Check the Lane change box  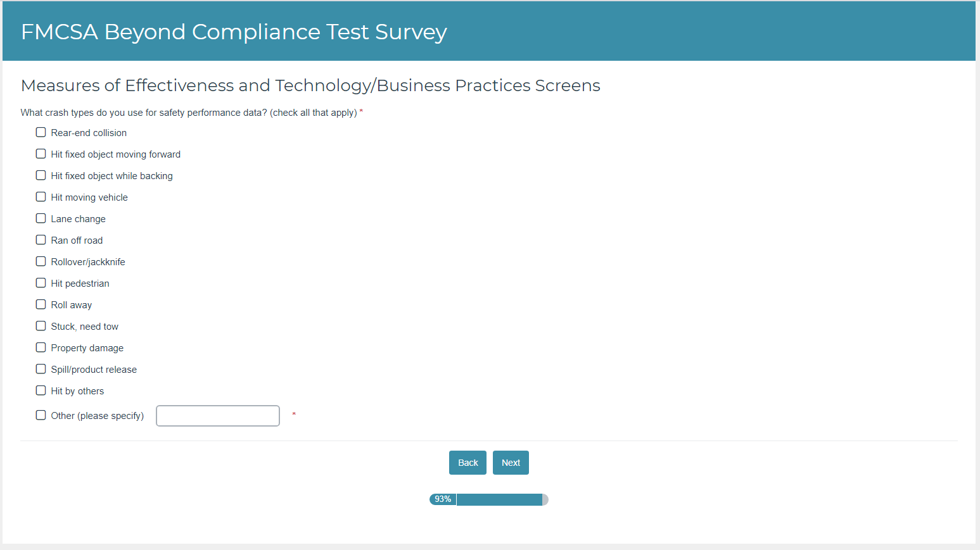point(41,218)
